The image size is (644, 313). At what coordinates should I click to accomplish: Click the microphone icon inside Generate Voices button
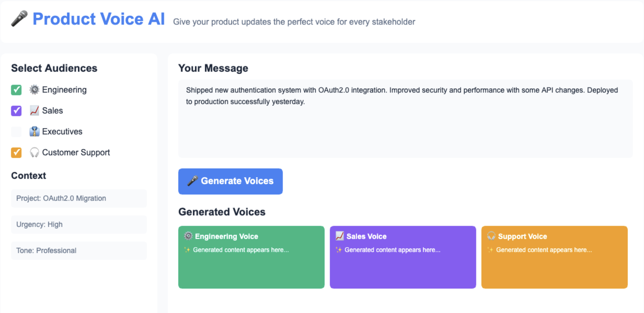point(193,181)
